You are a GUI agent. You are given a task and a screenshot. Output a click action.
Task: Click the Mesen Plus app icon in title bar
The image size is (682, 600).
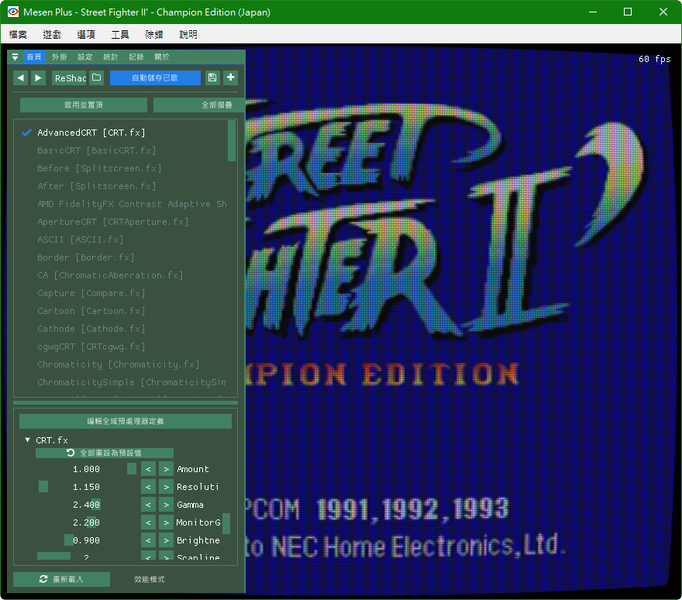pyautogui.click(x=13, y=12)
